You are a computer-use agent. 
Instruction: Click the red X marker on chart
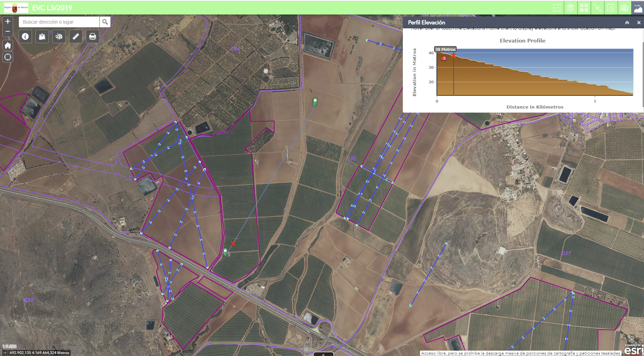[454, 56]
